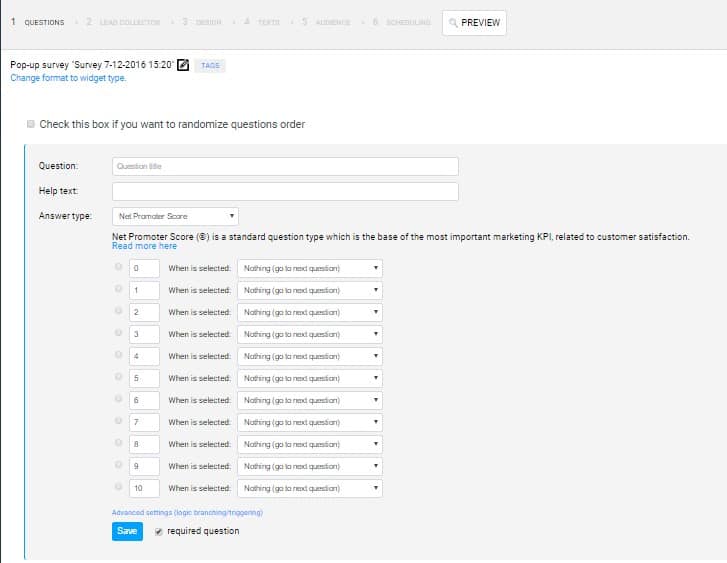Click Change format to widget type link
This screenshot has height=563, width=727.
click(68, 78)
